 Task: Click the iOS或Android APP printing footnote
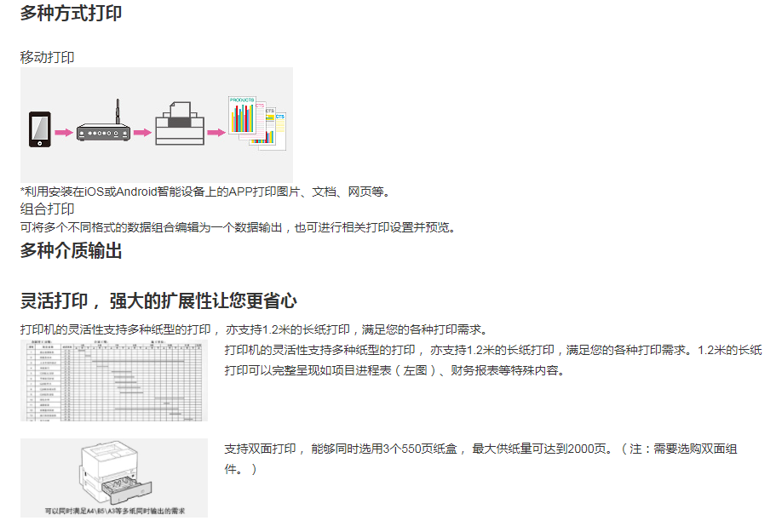pos(205,192)
